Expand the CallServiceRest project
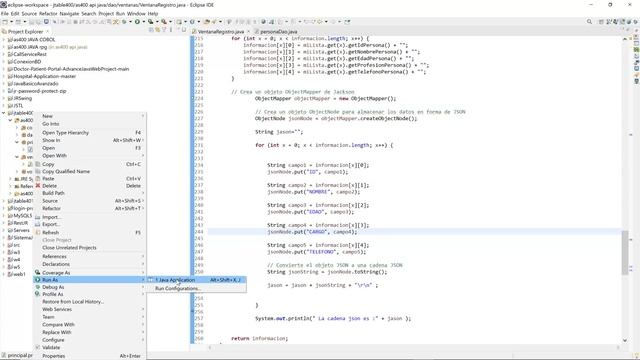Screen dimensions: 640x360 4,54
